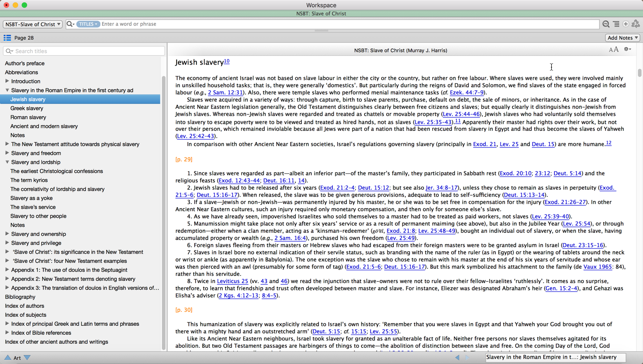Click the reader pane vertical scrollbar thumb
Viewport: 643px width, 364px height.
(x=639, y=72)
